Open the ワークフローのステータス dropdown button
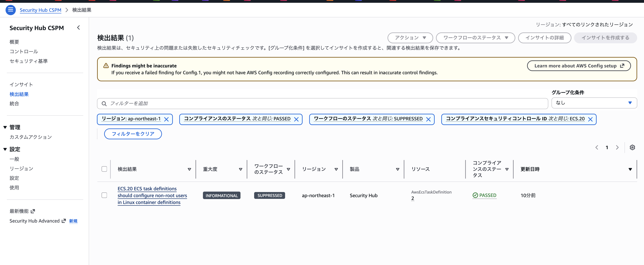This screenshot has width=644, height=265. [x=475, y=38]
